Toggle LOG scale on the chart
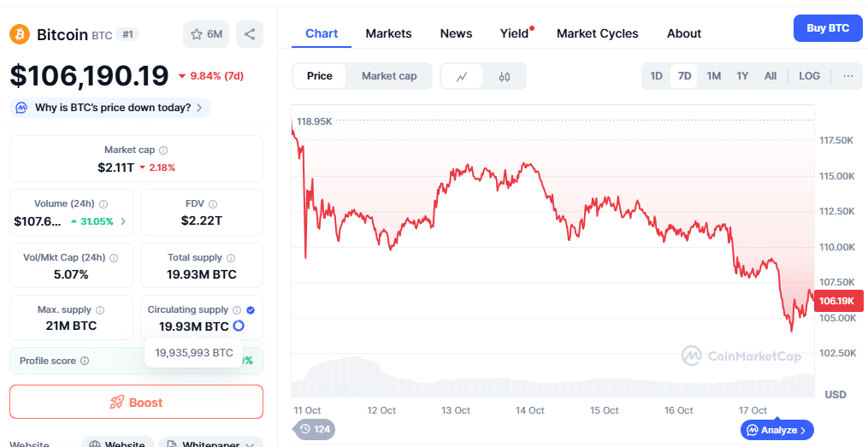 809,76
